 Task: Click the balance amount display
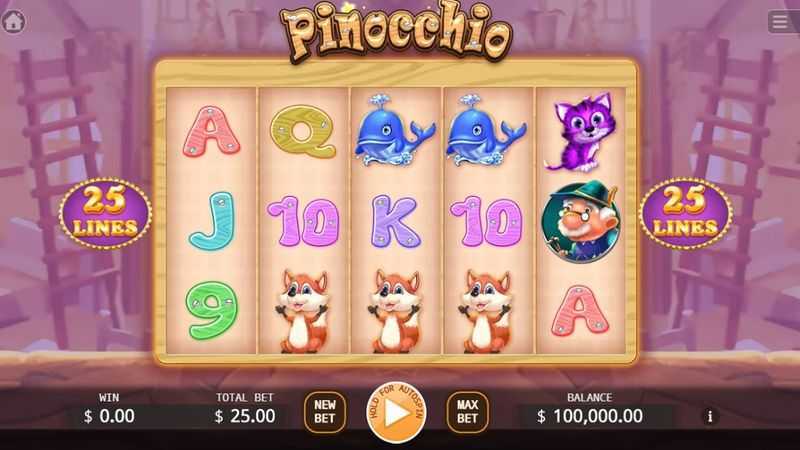tap(590, 416)
